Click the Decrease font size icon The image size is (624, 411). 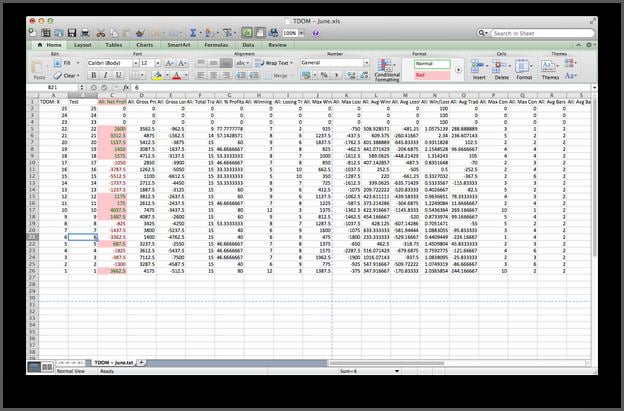tap(182, 63)
